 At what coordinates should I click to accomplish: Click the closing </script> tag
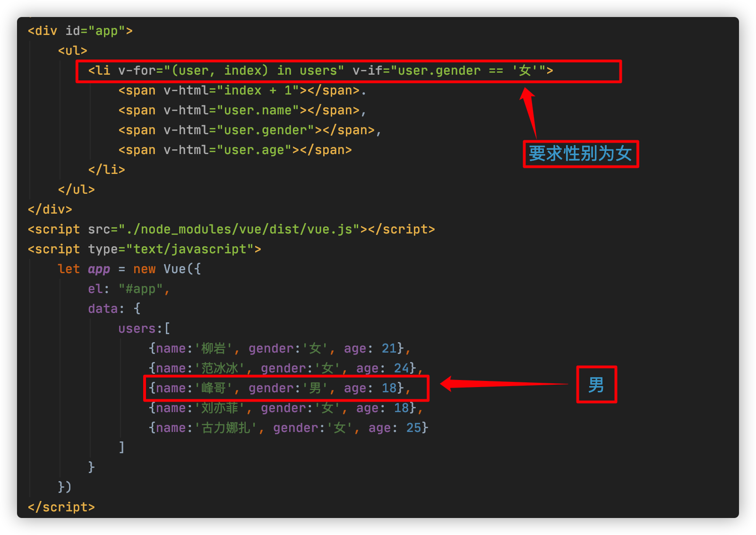pos(61,507)
